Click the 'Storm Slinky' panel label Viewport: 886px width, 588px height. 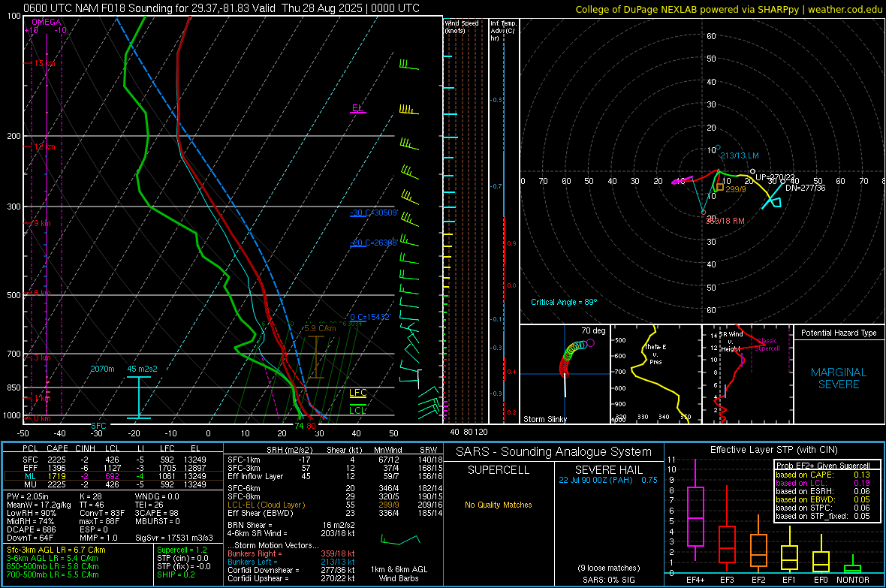click(545, 419)
